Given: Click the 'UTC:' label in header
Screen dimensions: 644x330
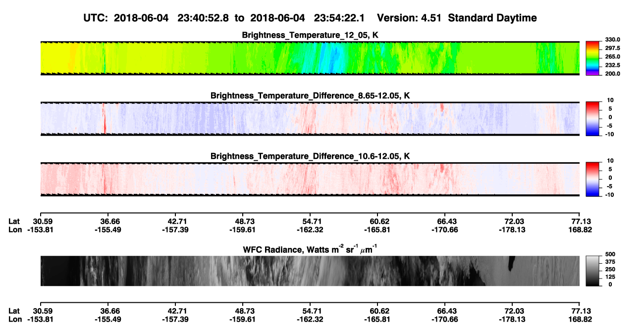Looking at the screenshot, I should pos(96,18).
